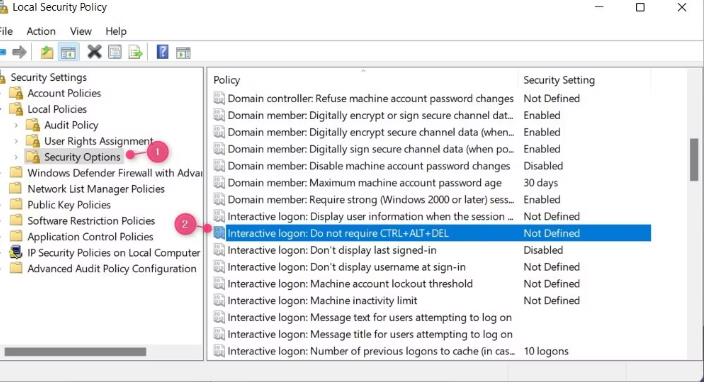The height and width of the screenshot is (392, 716).
Task: Click Local Policies folder icon
Action: [16, 109]
